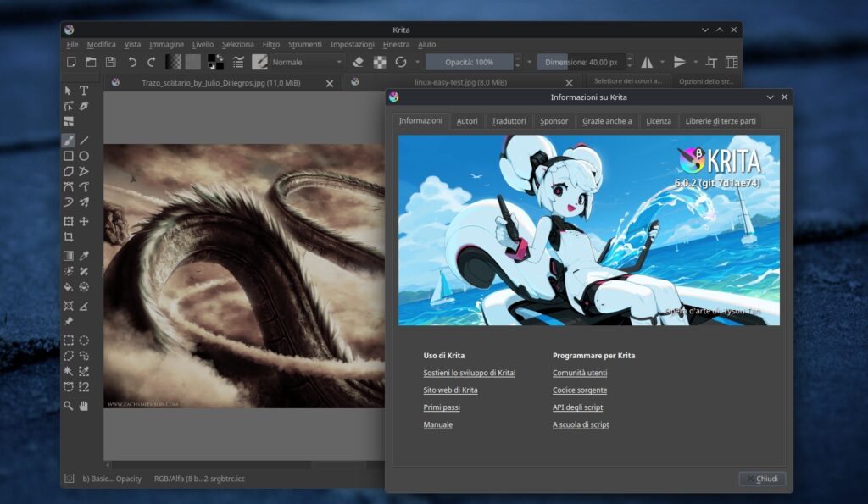This screenshot has width=868, height=504.
Task: Select the Text tool in the toolbox
Action: (x=84, y=90)
